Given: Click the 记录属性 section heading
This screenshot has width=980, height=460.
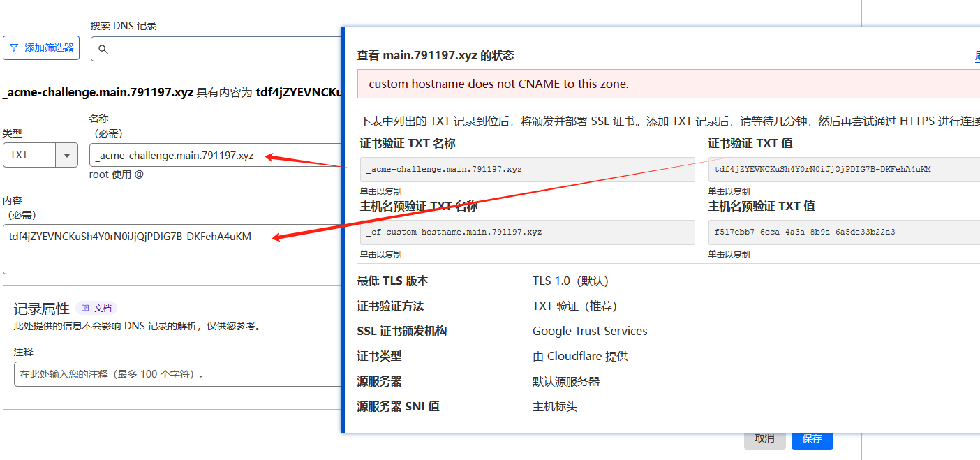Looking at the screenshot, I should pos(42,309).
